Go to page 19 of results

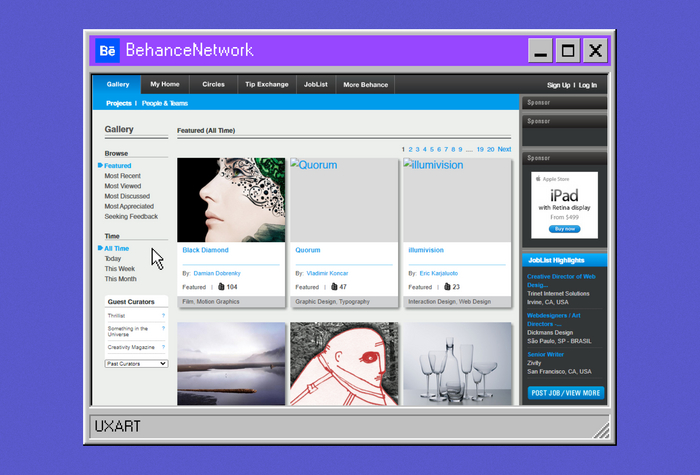click(x=480, y=150)
